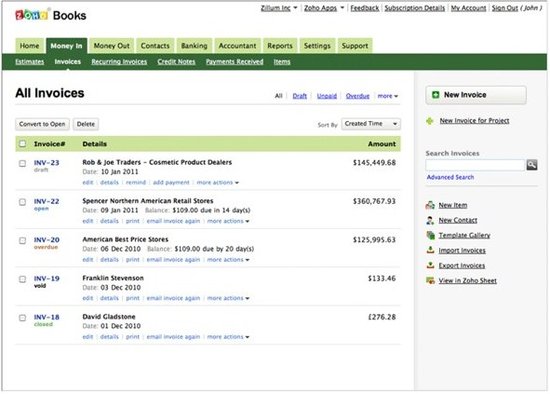Open the Payments Received submenu link
550x394 pixels.
click(234, 62)
